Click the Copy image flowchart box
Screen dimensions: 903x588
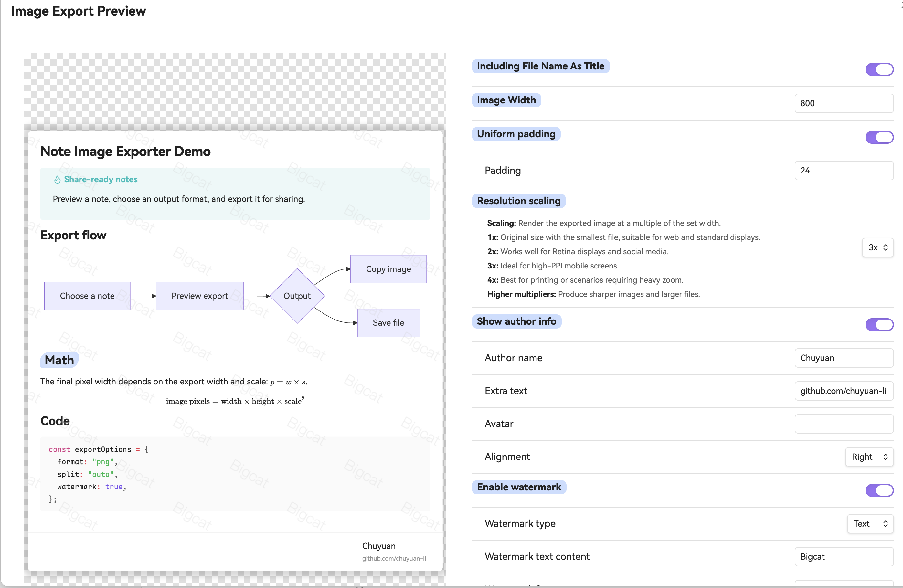[388, 269]
